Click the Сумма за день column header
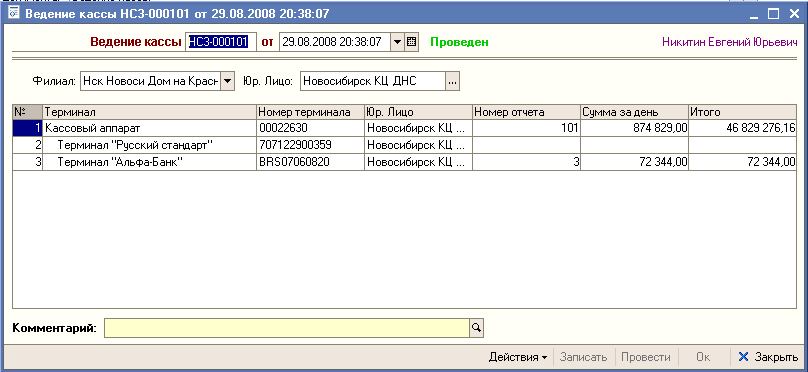The height and width of the screenshot is (372, 808). tap(634, 112)
